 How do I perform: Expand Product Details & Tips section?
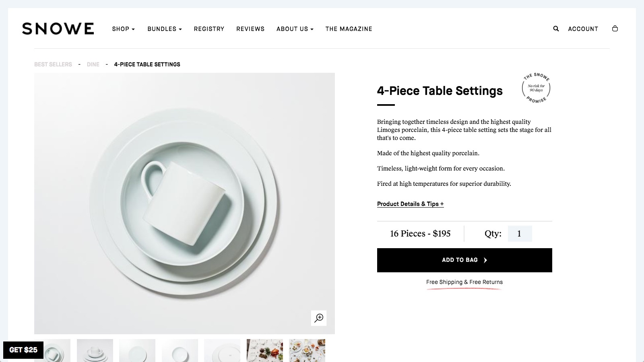(410, 204)
